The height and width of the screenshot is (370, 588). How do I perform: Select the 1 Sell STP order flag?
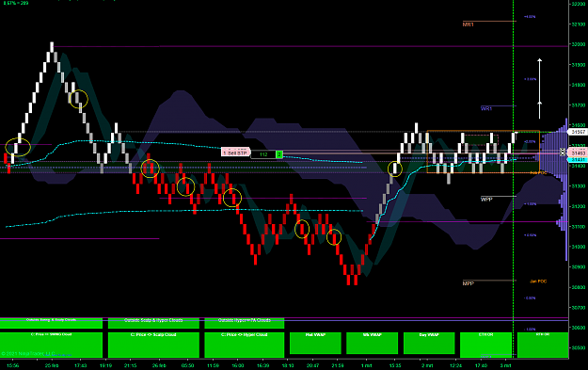(x=235, y=152)
